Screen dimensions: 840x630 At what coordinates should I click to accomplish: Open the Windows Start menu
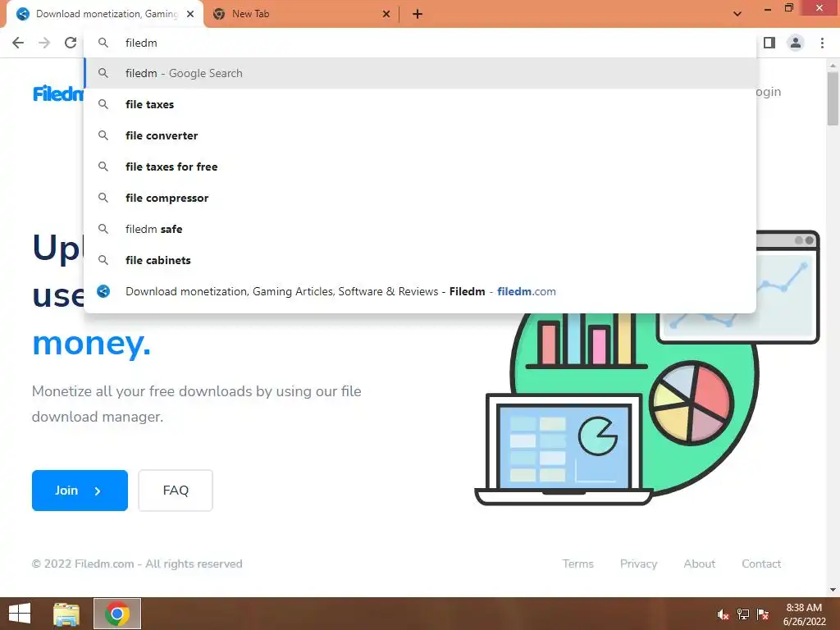(20, 614)
